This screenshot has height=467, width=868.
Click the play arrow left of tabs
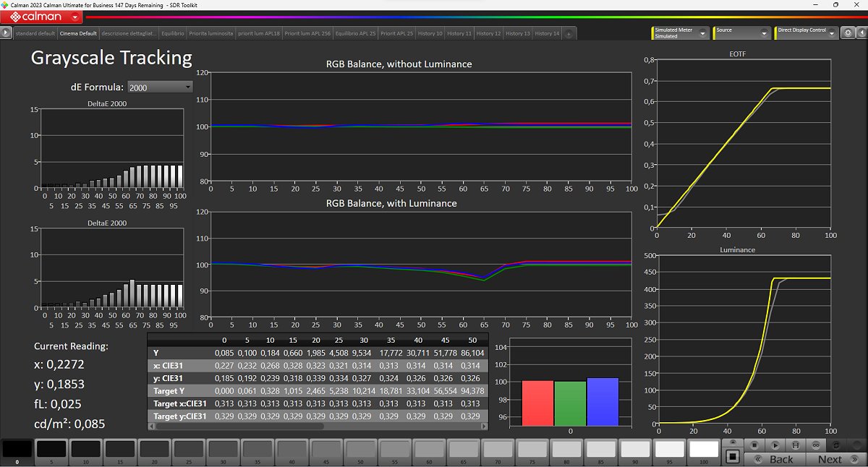click(6, 33)
